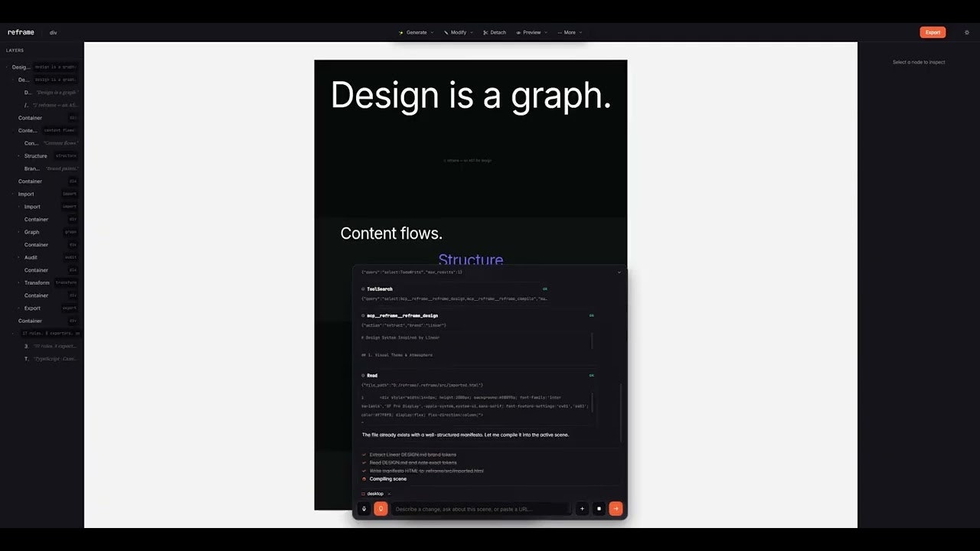Click the scissors icon beside Detach
This screenshot has width=980, height=551.
(485, 32)
